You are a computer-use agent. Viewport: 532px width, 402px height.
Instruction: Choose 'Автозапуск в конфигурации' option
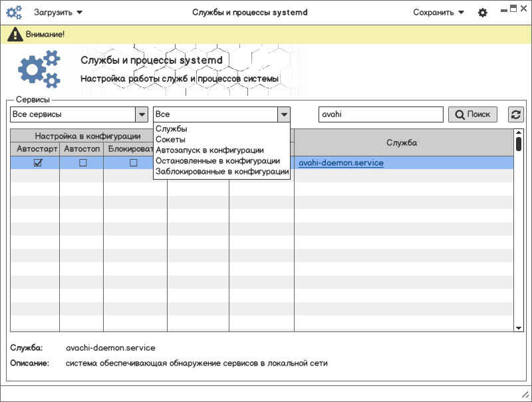(209, 150)
